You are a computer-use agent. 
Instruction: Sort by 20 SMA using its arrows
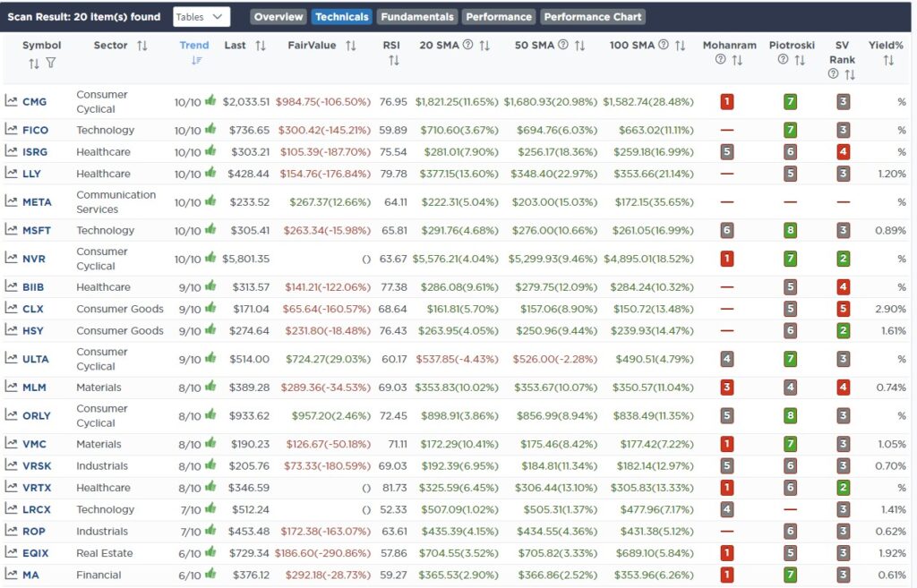coord(484,46)
